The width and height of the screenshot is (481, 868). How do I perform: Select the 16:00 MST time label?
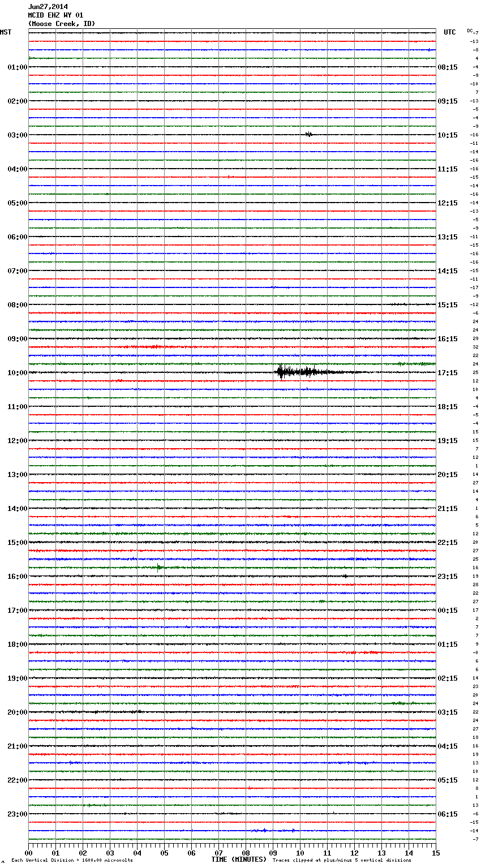[x=18, y=577]
